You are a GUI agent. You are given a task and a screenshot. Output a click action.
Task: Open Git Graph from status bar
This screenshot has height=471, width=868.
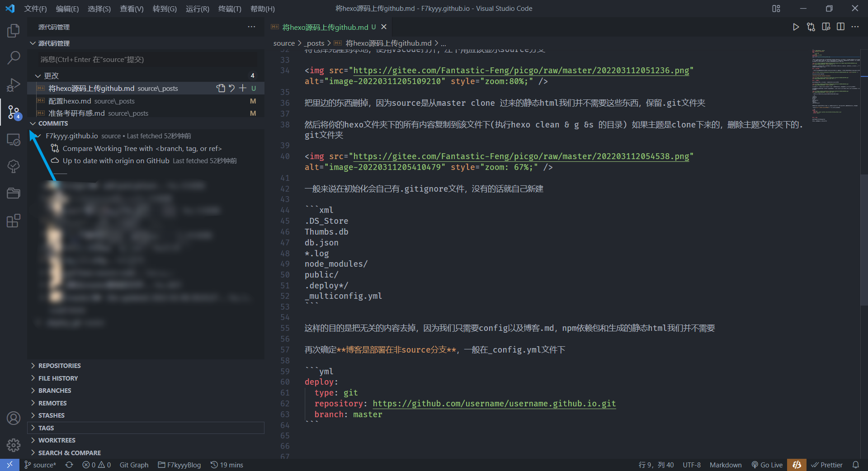tap(134, 465)
